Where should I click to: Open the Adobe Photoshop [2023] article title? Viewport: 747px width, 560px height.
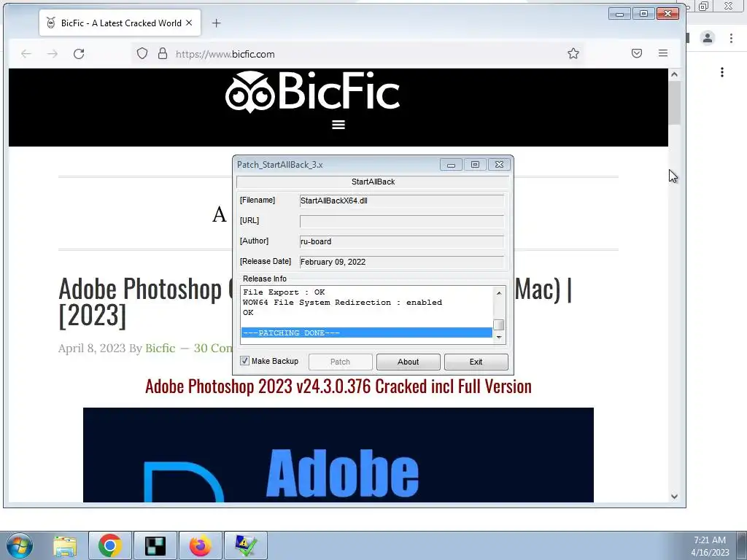click(x=315, y=301)
